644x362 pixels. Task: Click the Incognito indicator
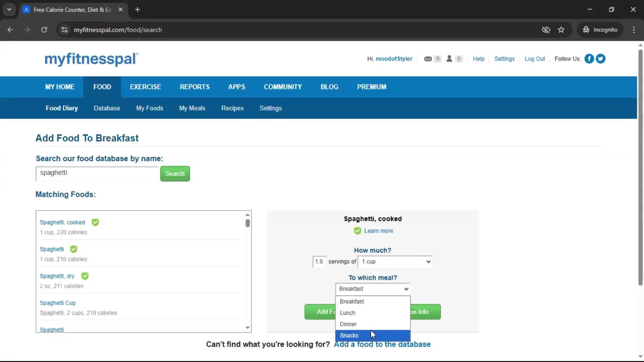600,30
